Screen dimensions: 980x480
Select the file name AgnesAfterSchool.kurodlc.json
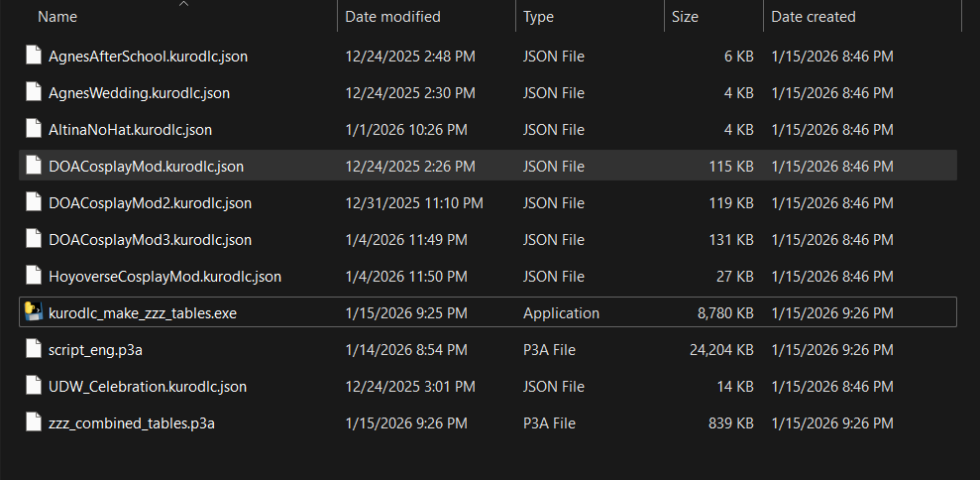(148, 57)
